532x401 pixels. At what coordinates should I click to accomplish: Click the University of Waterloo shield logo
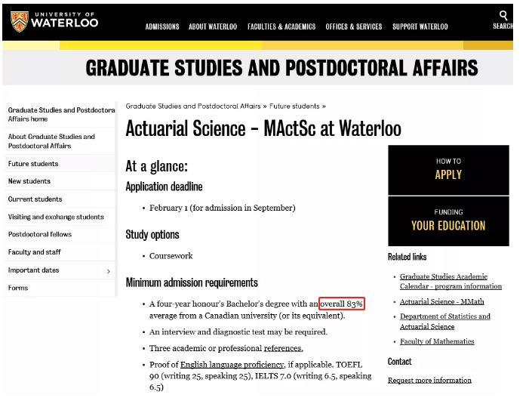click(19, 21)
